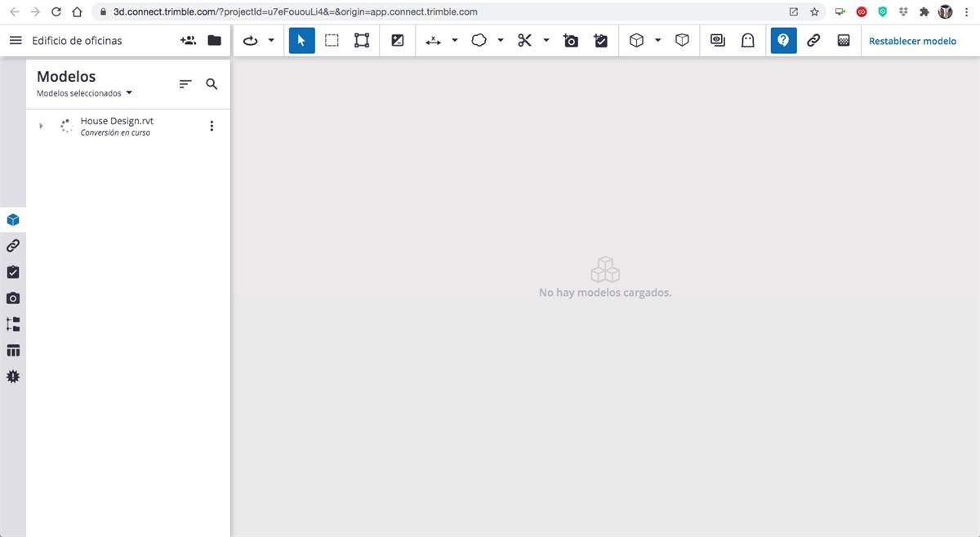This screenshot has width=980, height=537.
Task: Enable ghost mode rendering
Action: point(747,40)
